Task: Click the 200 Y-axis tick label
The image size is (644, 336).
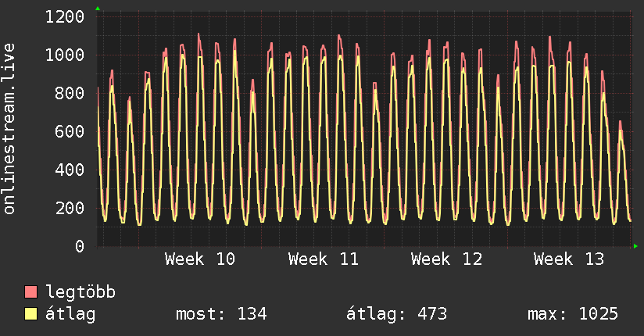Action: point(70,208)
